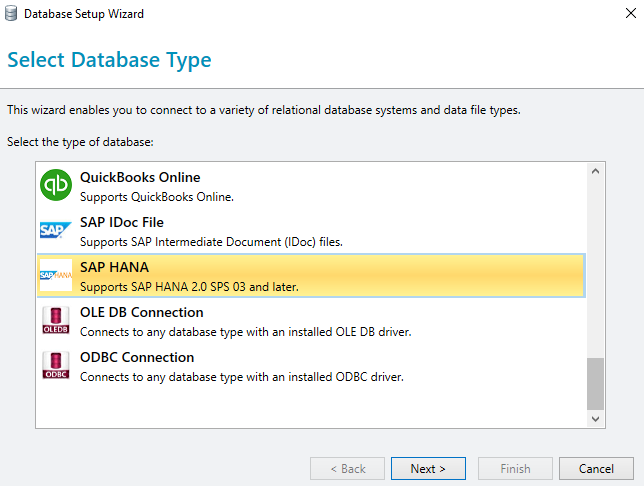The width and height of the screenshot is (644, 486).
Task: Click the database list scrollbar thumb
Action: click(x=596, y=384)
